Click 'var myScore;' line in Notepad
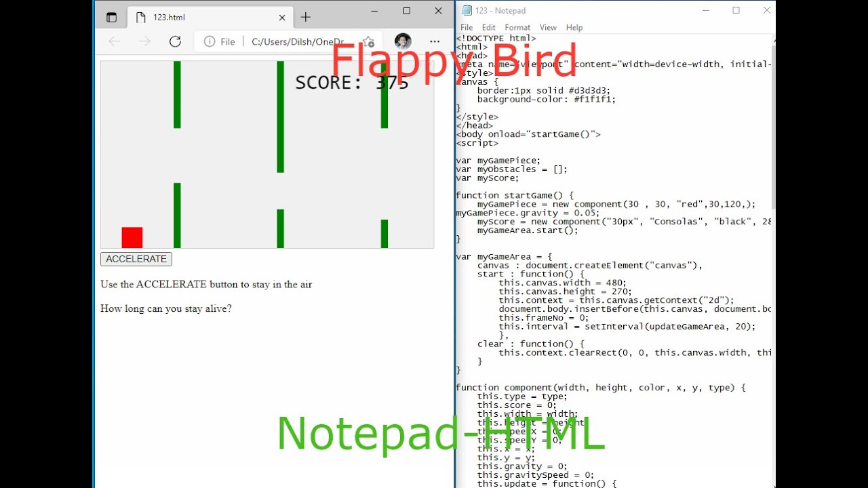 tap(488, 178)
